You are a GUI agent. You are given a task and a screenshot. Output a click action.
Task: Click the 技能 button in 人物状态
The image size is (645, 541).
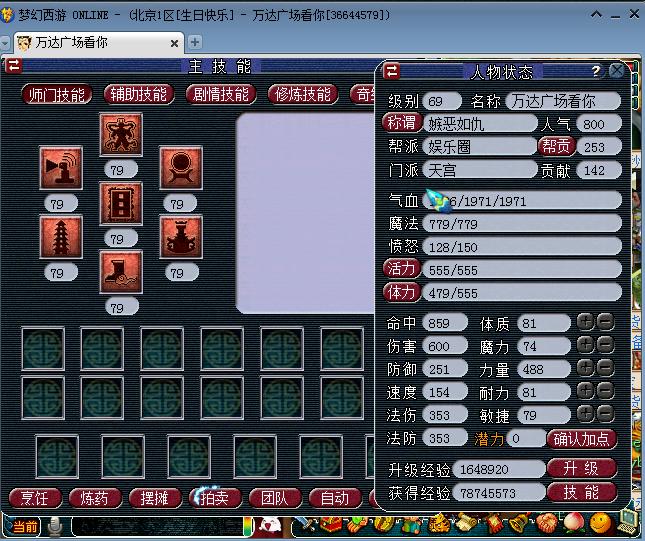click(581, 492)
